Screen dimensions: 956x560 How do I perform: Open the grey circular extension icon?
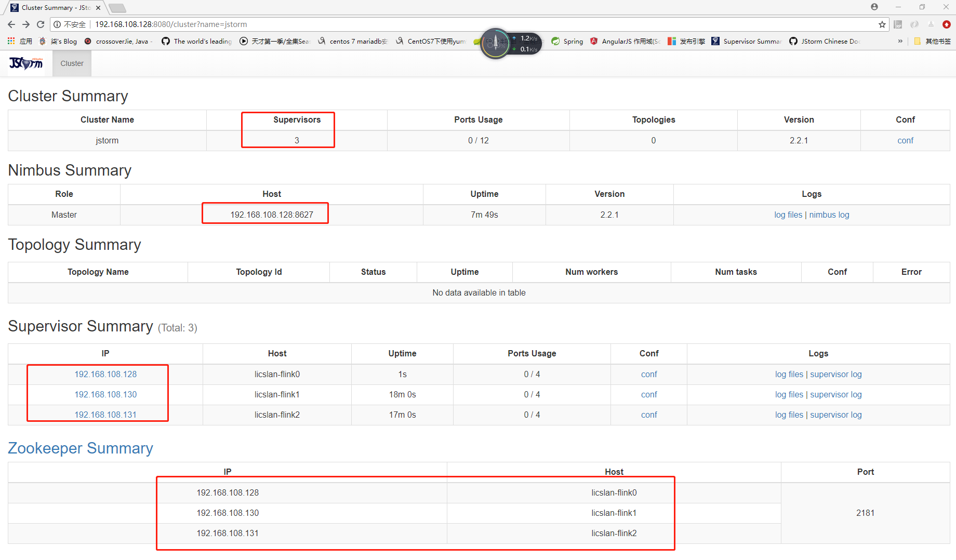coord(914,24)
